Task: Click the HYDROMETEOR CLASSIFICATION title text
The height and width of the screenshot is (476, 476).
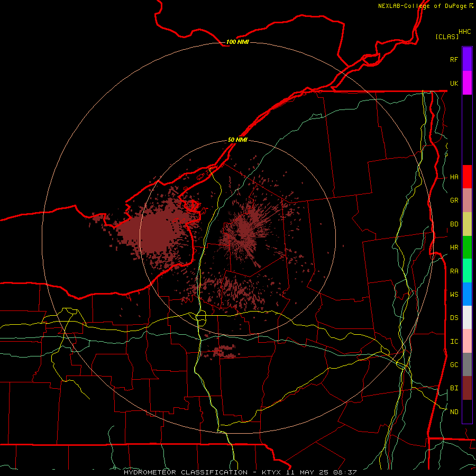Action: click(x=186, y=472)
